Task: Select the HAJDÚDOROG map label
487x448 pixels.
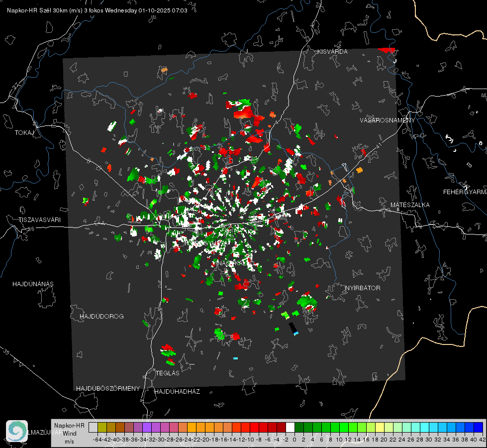Action: tap(101, 316)
